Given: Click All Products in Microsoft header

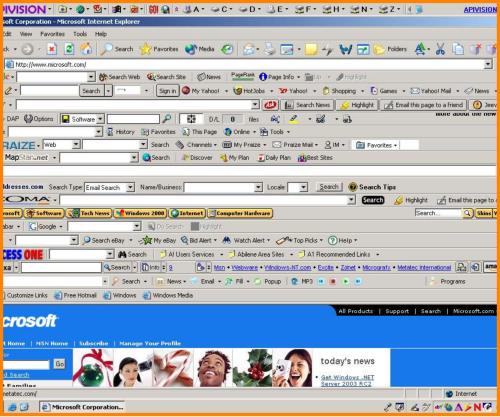Looking at the screenshot, I should tap(356, 311).
